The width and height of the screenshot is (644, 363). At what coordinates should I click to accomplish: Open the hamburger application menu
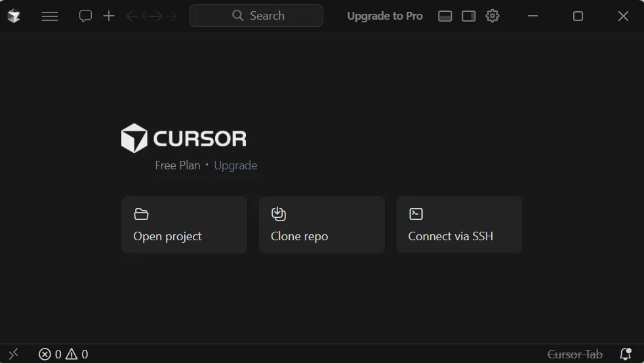click(x=50, y=16)
